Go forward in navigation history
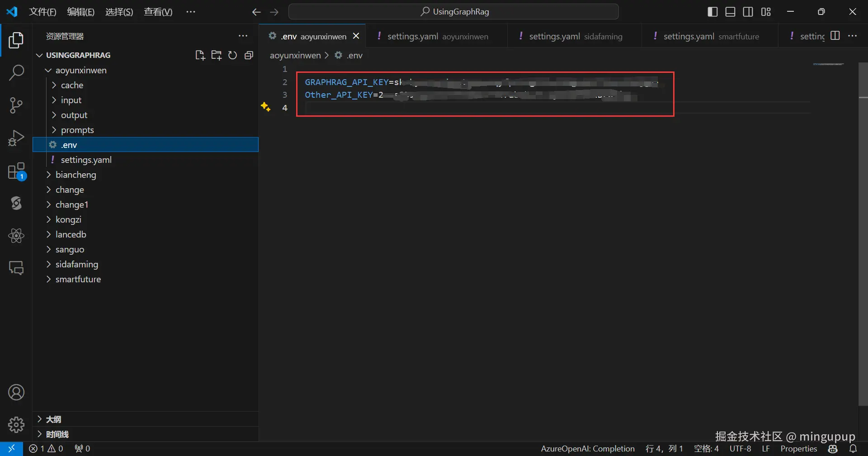 tap(274, 12)
